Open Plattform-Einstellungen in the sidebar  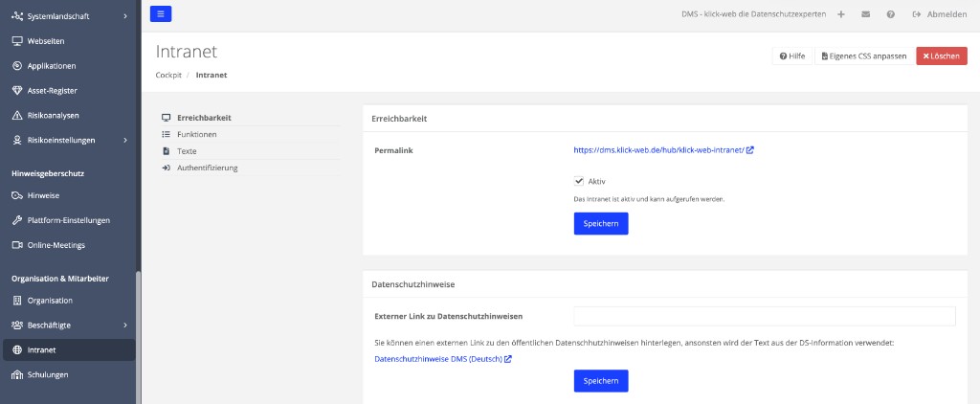tap(69, 220)
